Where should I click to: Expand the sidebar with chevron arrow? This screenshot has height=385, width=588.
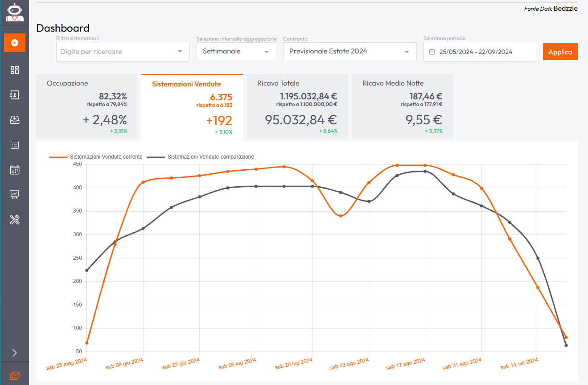click(15, 353)
